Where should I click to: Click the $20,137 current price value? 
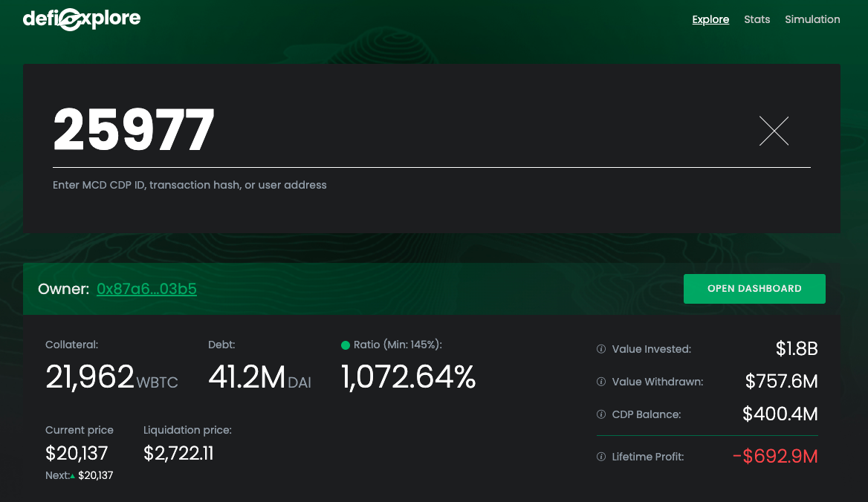77,453
